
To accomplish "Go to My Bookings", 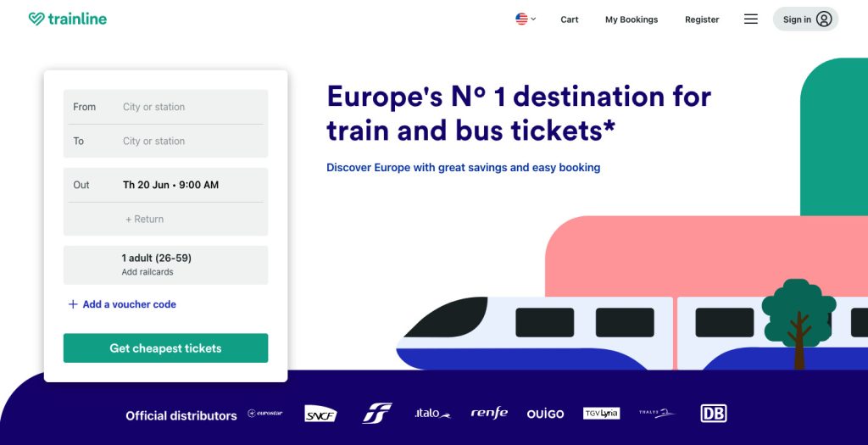I will (632, 19).
